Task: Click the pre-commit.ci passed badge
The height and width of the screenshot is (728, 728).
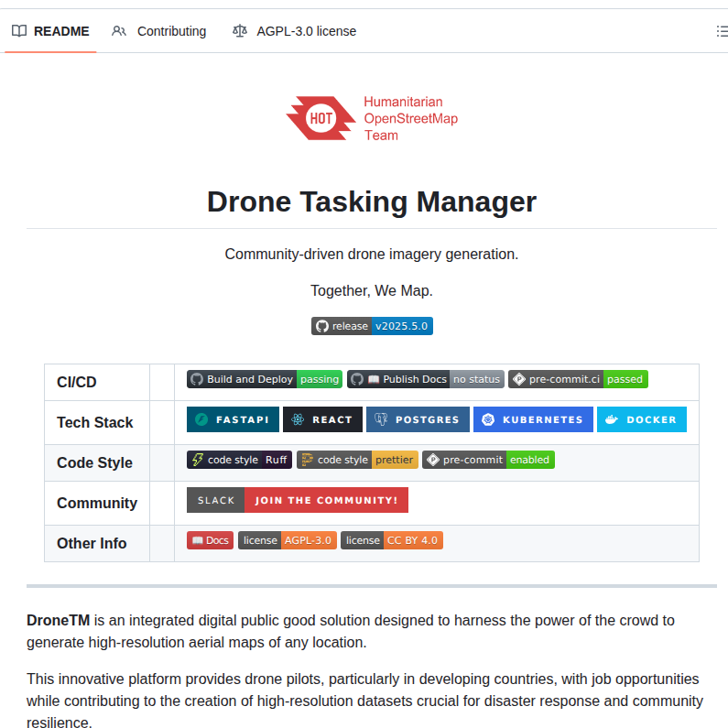Action: tap(578, 379)
